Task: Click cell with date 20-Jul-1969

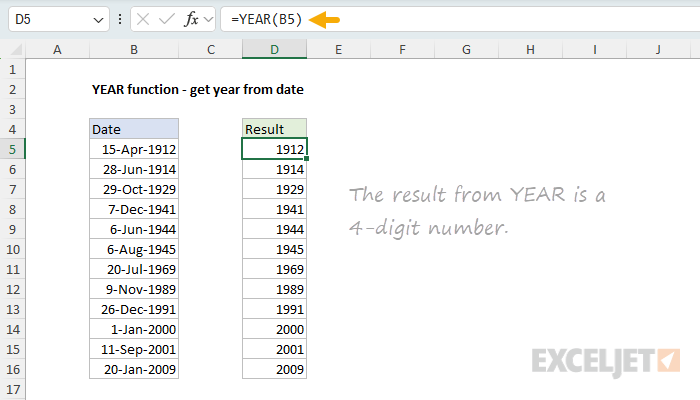Action: 134,270
